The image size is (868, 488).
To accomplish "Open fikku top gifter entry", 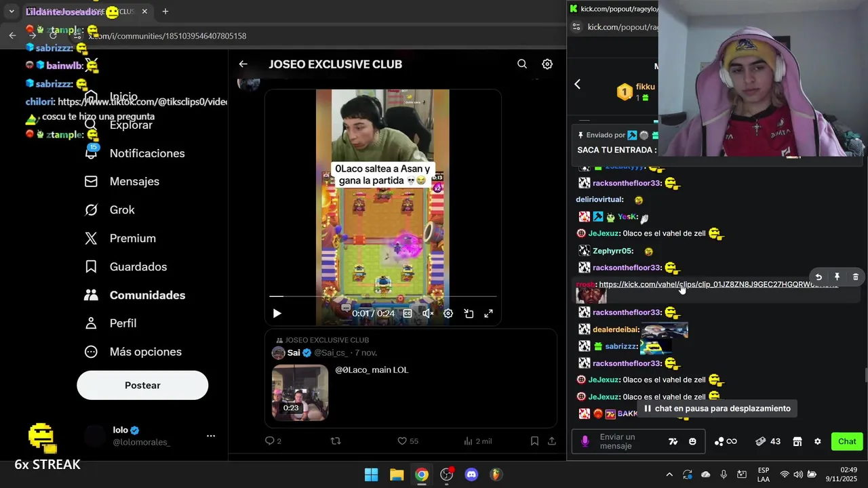I will point(636,91).
